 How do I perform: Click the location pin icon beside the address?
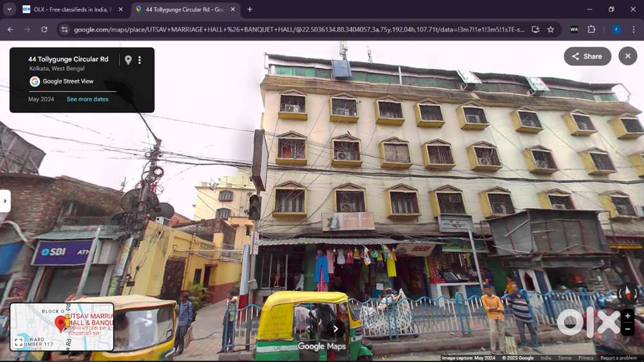[x=128, y=60]
